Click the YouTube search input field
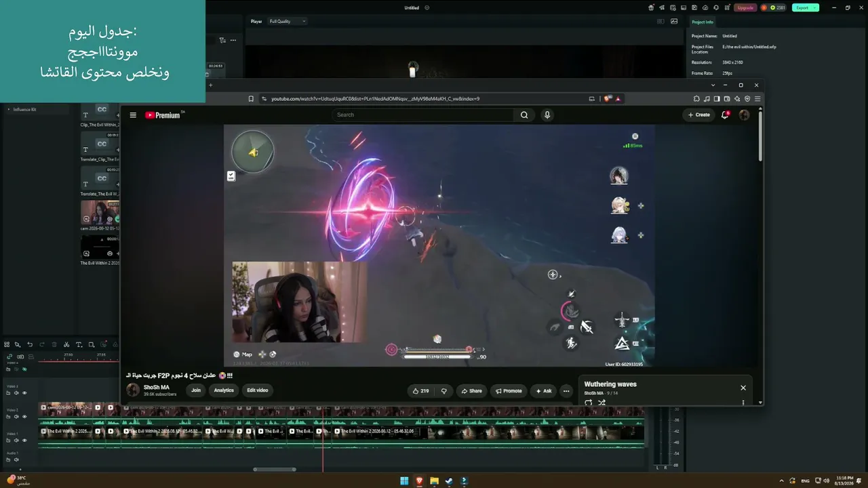Viewport: 868px width, 488px height. point(425,115)
